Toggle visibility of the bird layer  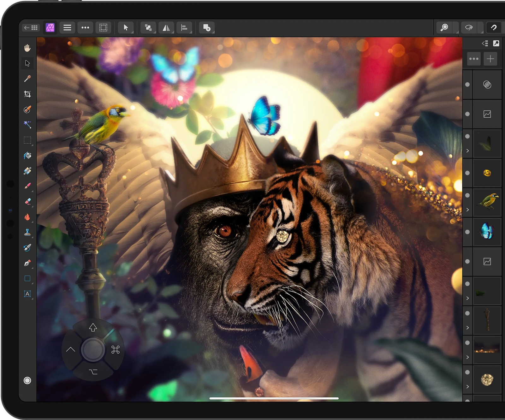tap(467, 195)
